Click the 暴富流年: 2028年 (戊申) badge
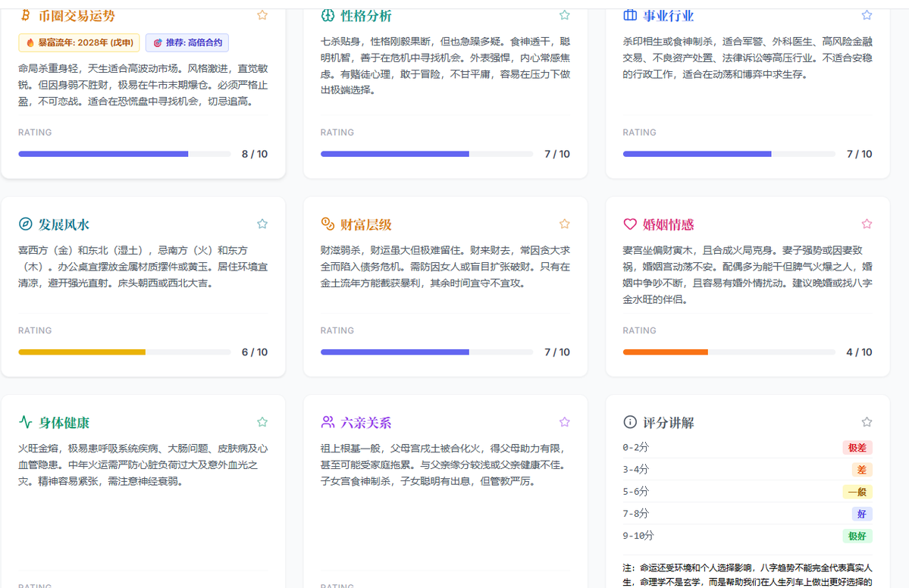 point(79,43)
